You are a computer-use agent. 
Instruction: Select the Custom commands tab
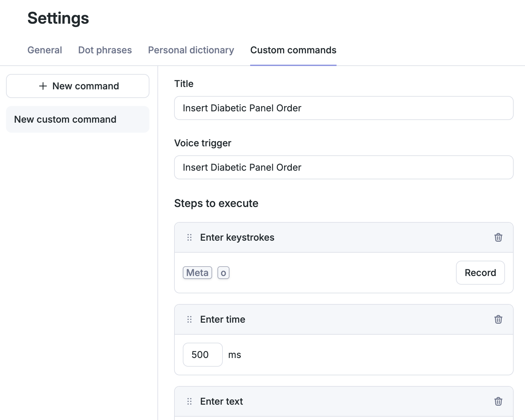(x=293, y=50)
